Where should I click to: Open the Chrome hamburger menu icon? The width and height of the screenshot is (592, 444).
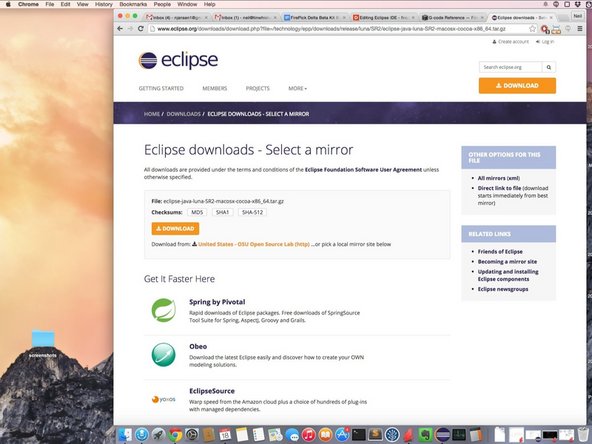click(580, 29)
